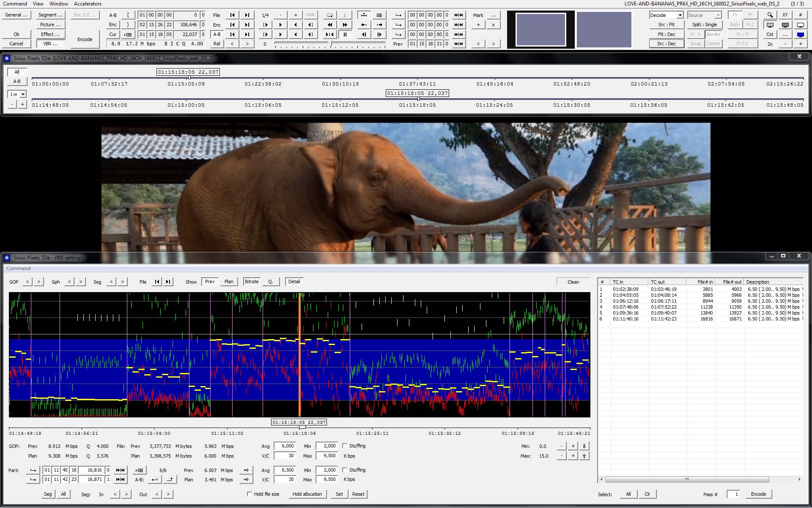
Task: Click the blue monitor display icon
Action: pyautogui.click(x=800, y=34)
